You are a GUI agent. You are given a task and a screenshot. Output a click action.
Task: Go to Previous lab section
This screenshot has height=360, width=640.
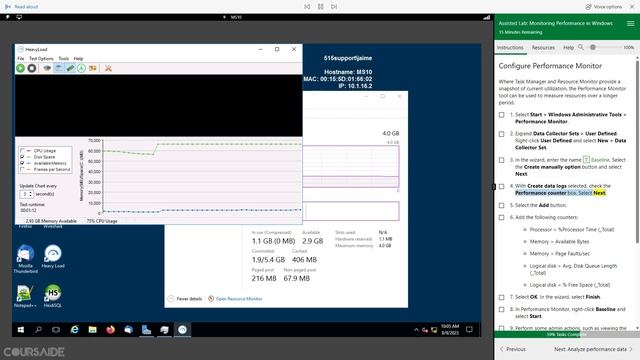513,349
